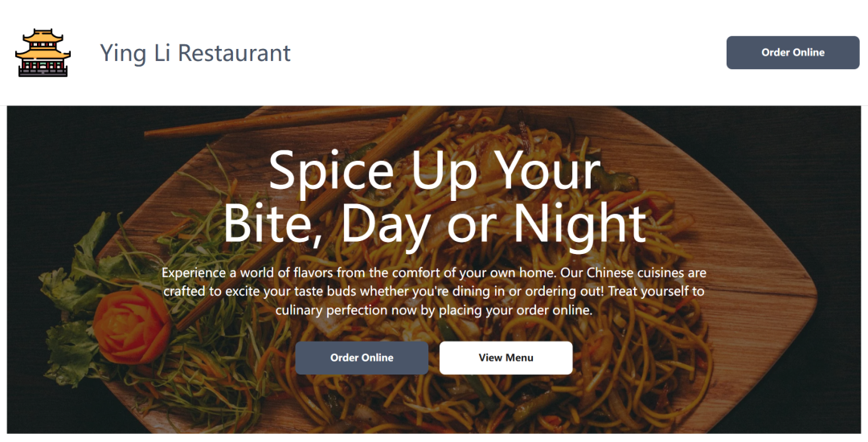Click Order Online button in the header
The image size is (868, 442).
(792, 52)
